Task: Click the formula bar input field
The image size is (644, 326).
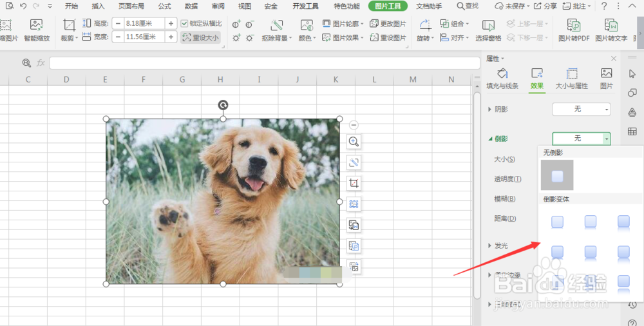Action: 265,63
